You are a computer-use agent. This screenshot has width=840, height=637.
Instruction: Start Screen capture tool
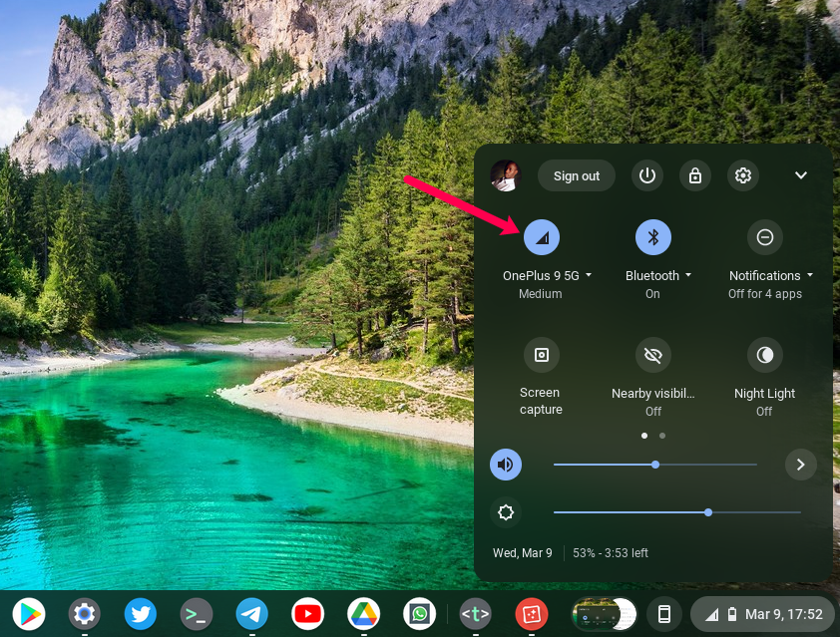(541, 355)
